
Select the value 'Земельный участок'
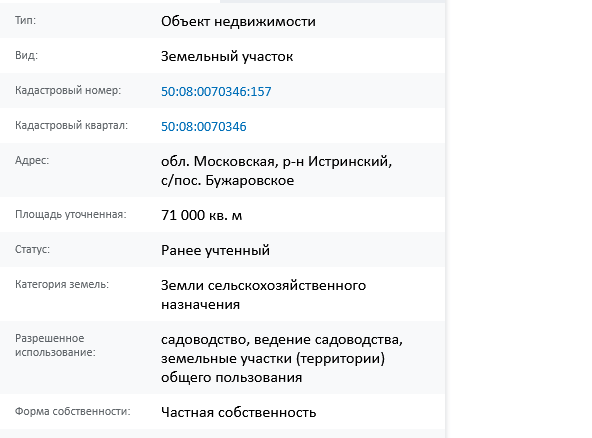[x=227, y=57]
